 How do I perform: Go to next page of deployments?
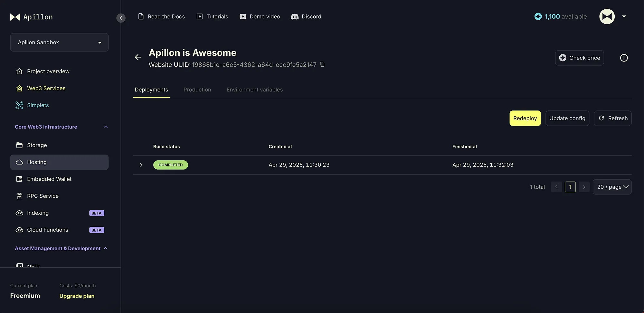pos(584,187)
